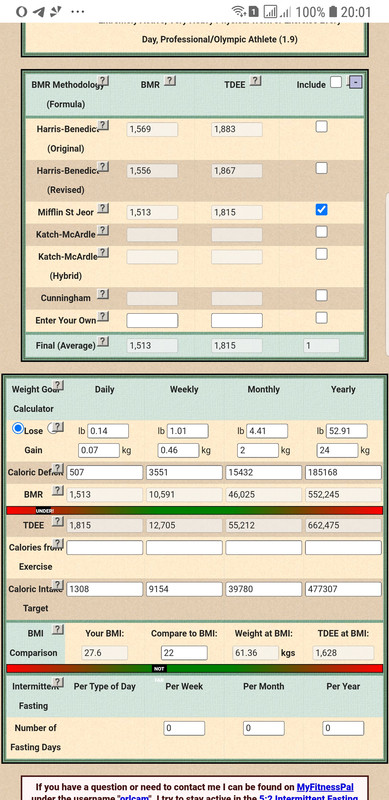Edit Fasting Days Per Week field
This screenshot has height=800, width=389.
coord(184,728)
